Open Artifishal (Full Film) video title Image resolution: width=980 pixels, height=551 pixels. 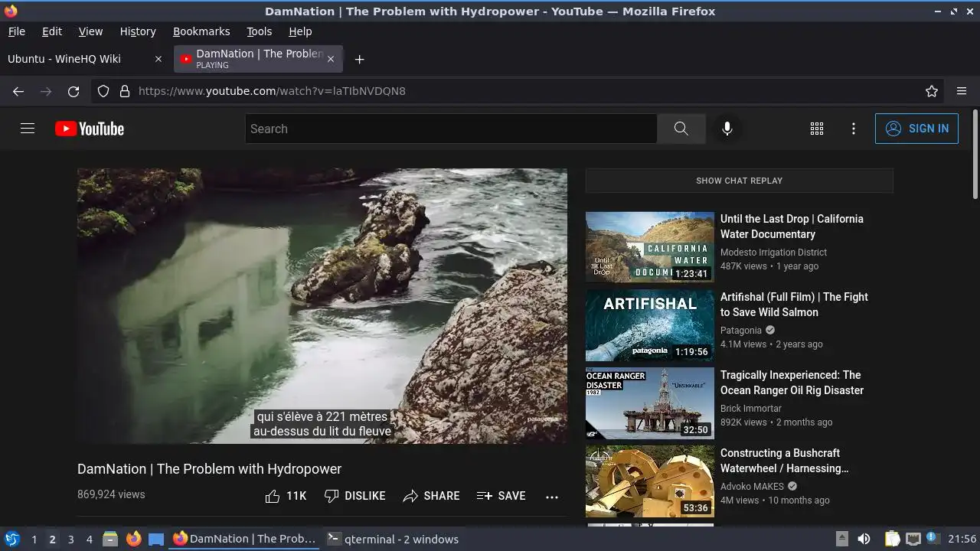tap(794, 305)
